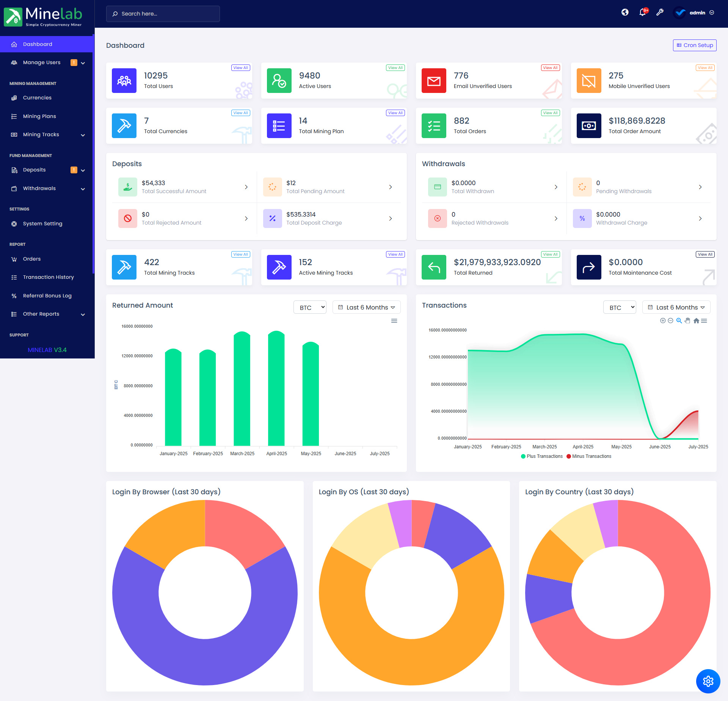Click the globe icon in header
This screenshot has width=728, height=701.
click(x=625, y=13)
